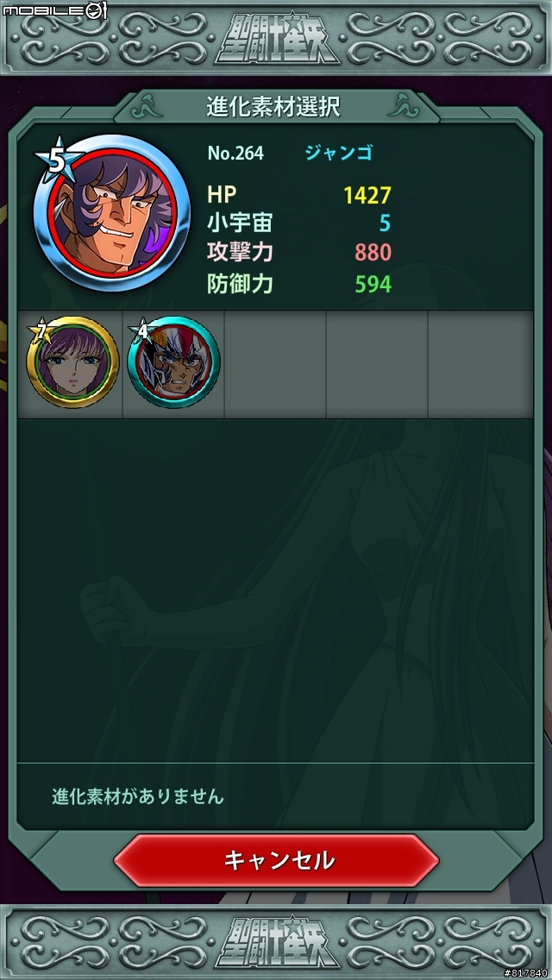Click the キャンセル button
Image resolution: width=552 pixels, height=980 pixels.
coord(276,860)
